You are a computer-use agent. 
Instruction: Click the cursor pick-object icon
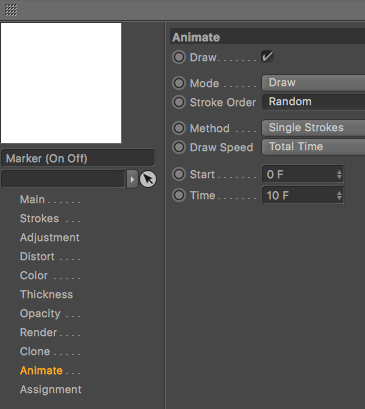pos(148,179)
